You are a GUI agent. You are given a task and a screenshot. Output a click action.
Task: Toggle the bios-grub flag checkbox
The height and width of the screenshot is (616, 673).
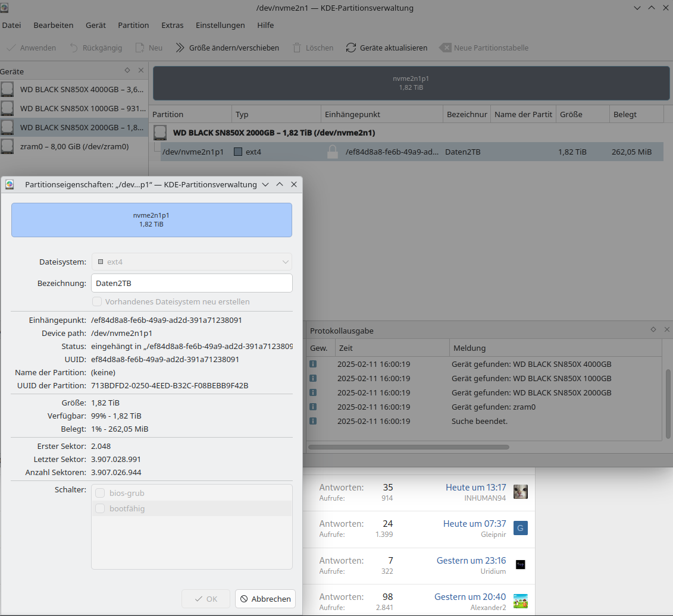coord(100,493)
